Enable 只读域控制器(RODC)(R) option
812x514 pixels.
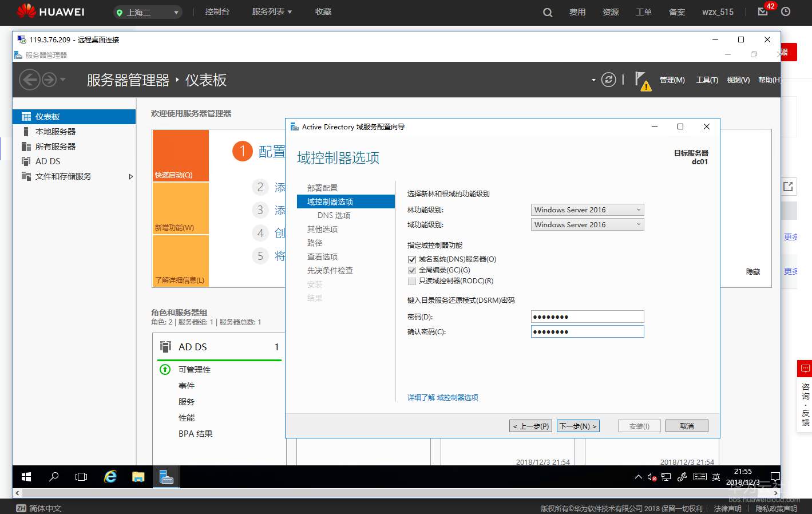click(411, 280)
